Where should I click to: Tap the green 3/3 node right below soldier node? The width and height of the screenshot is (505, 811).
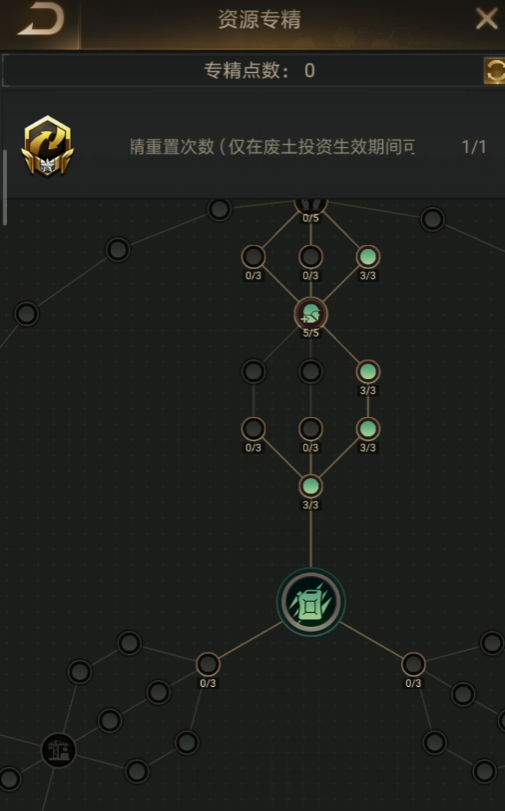coord(368,372)
